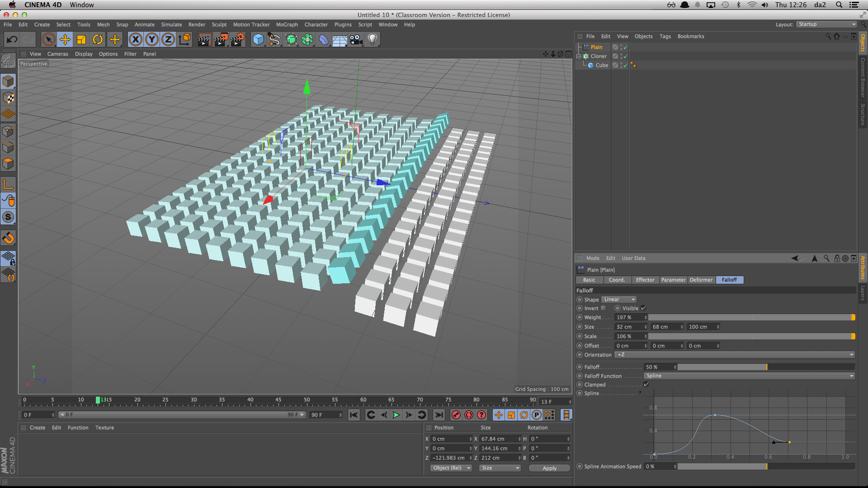Open the falloff Shape dropdown
The height and width of the screenshot is (488, 868).
tap(619, 300)
